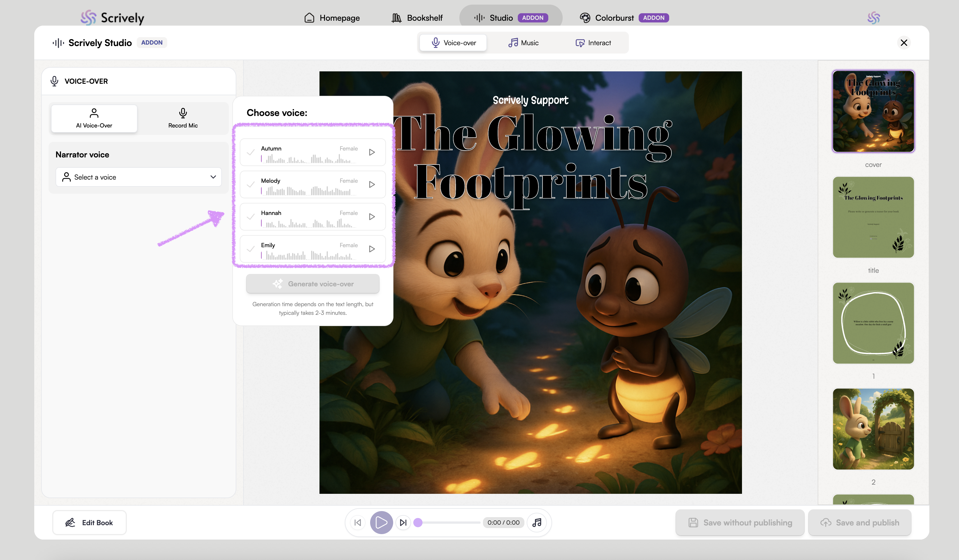This screenshot has height=560, width=959.
Task: Open page 2 thumbnail with rabbit at gate
Action: coord(873,429)
